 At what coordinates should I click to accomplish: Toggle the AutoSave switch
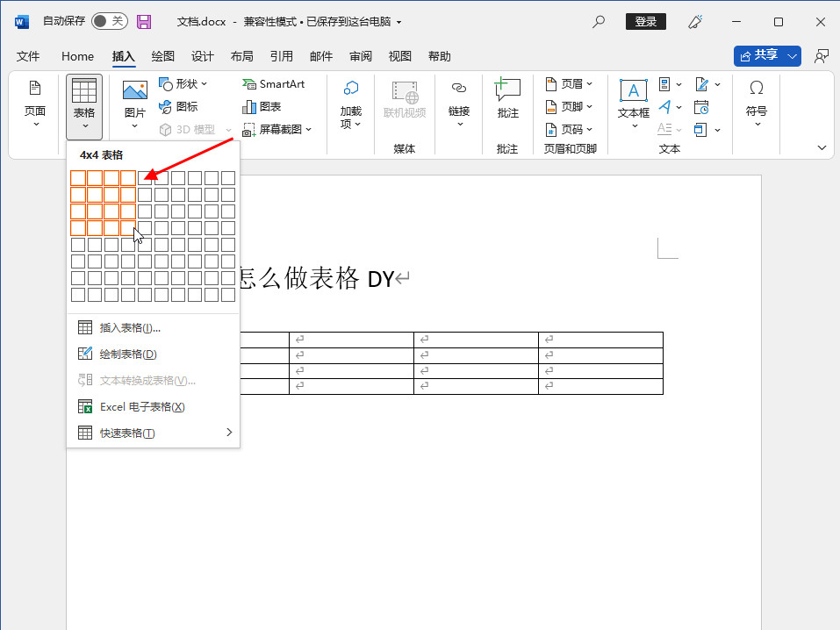110,21
